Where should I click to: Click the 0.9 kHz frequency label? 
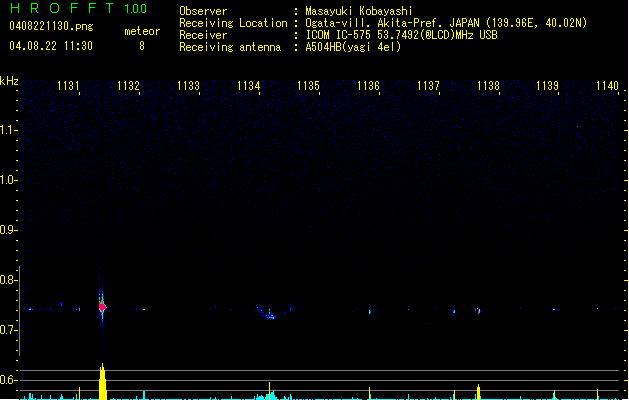click(x=8, y=230)
